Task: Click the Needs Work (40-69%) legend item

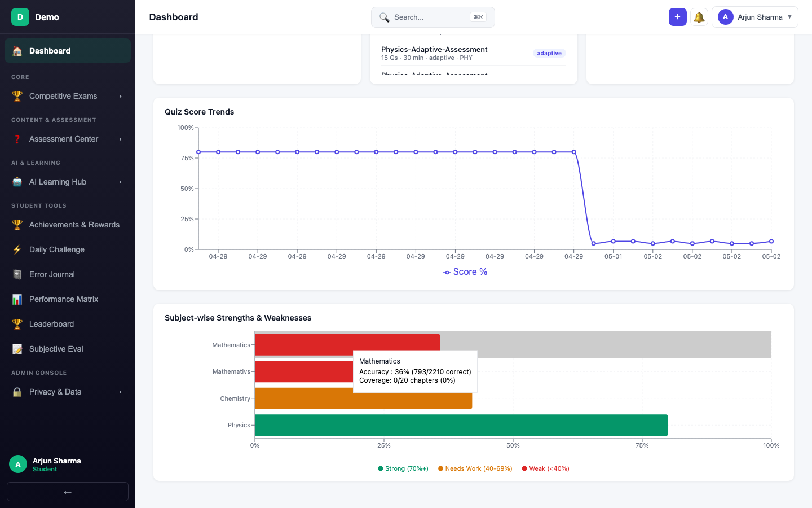Action: 475,468
